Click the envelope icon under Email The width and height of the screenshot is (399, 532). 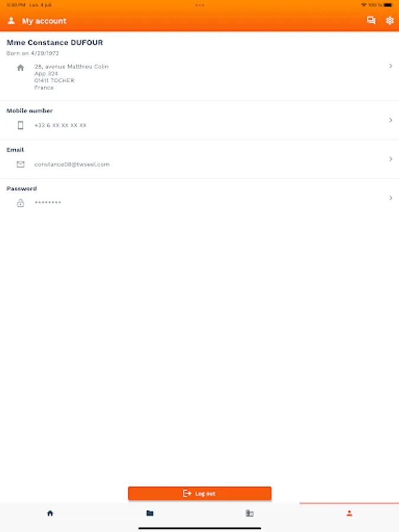20,164
